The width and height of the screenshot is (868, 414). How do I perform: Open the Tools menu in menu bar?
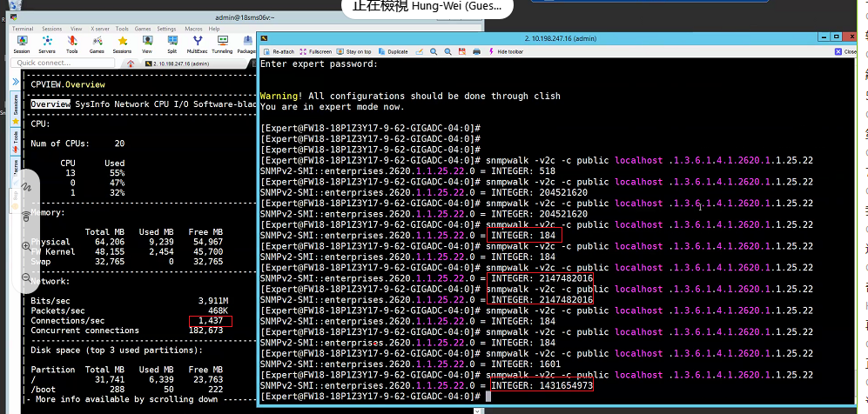(x=123, y=29)
